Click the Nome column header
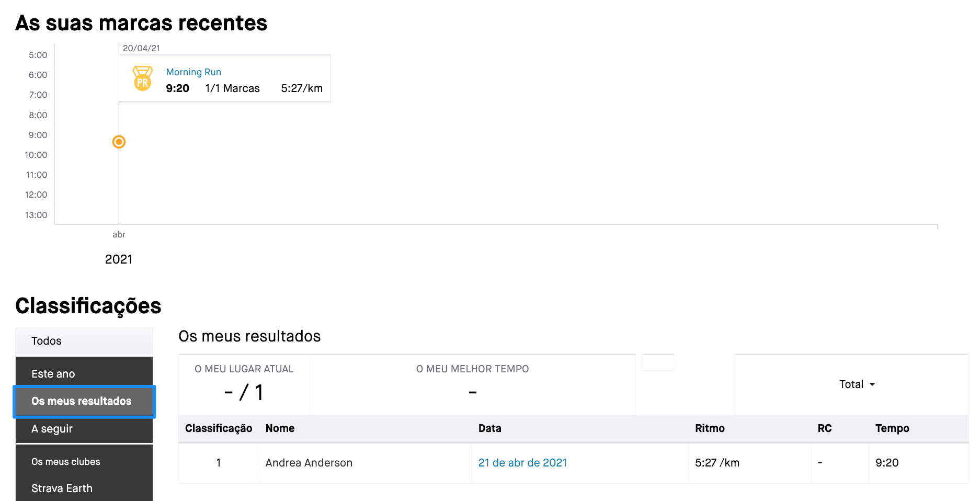 pyautogui.click(x=280, y=428)
